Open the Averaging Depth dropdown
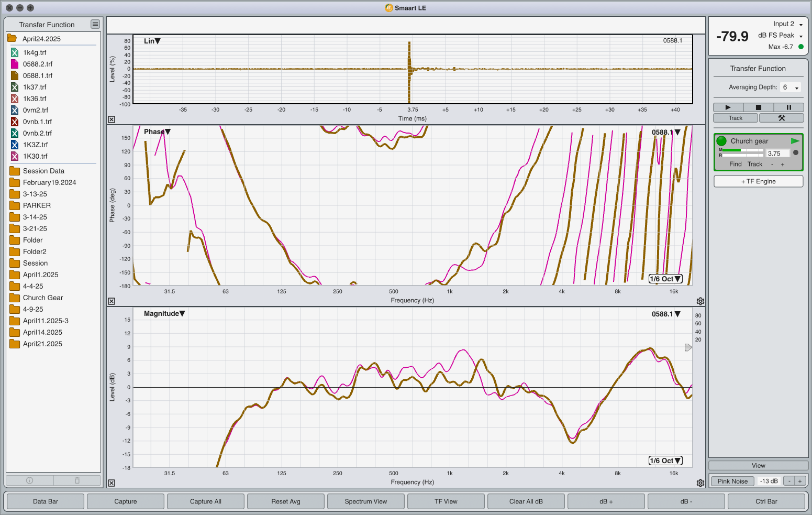Viewport: 812px width, 515px height. point(790,87)
